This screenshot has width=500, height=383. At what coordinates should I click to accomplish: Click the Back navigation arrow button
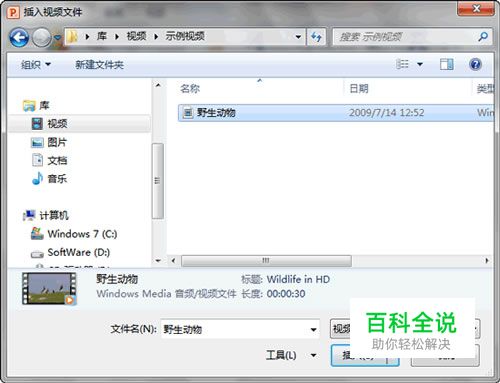tap(19, 37)
